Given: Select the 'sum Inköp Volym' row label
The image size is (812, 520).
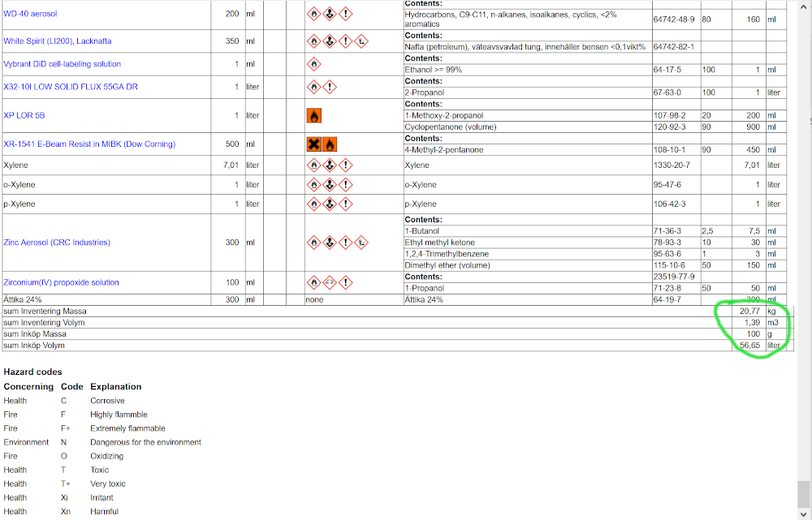Looking at the screenshot, I should click(33, 346).
